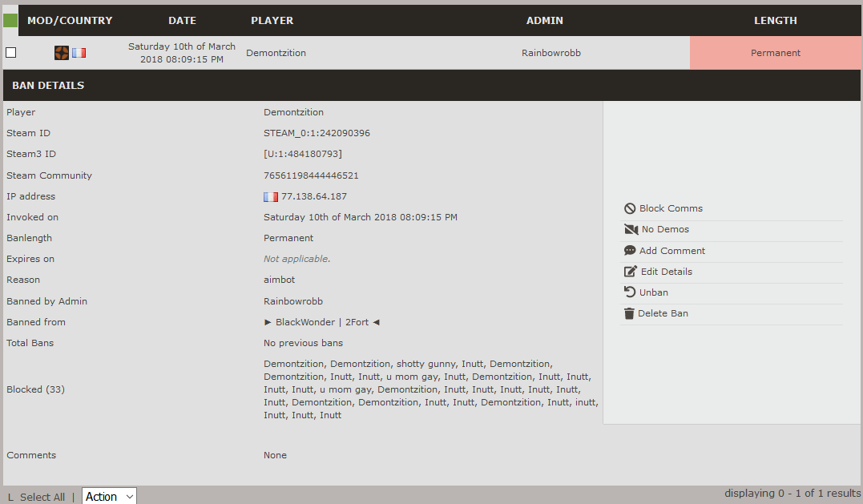Click 'Not applicable.' expiry text
This screenshot has width=863, height=504.
[296, 259]
